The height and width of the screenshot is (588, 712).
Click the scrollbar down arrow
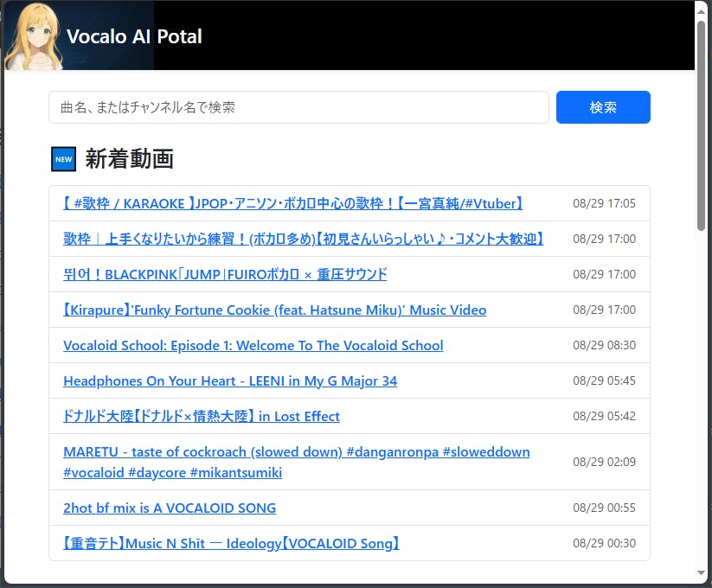coord(701,573)
